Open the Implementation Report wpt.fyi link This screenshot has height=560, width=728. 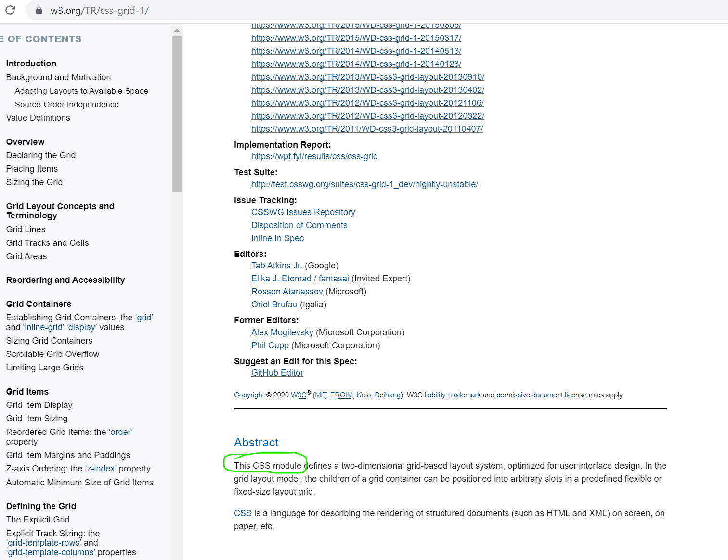(314, 156)
